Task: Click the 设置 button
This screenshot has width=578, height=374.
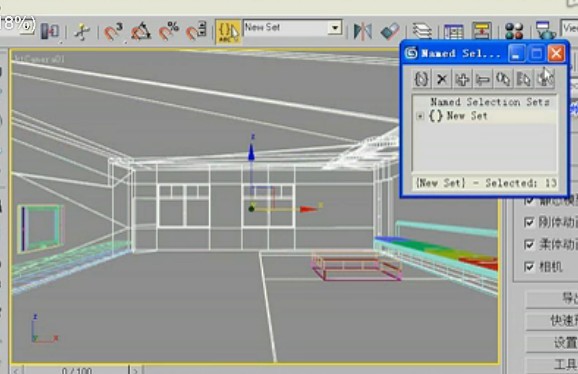Action: (x=552, y=343)
